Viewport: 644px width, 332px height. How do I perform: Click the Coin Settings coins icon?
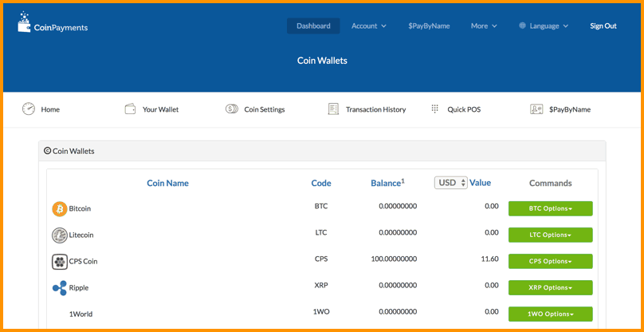click(x=232, y=109)
